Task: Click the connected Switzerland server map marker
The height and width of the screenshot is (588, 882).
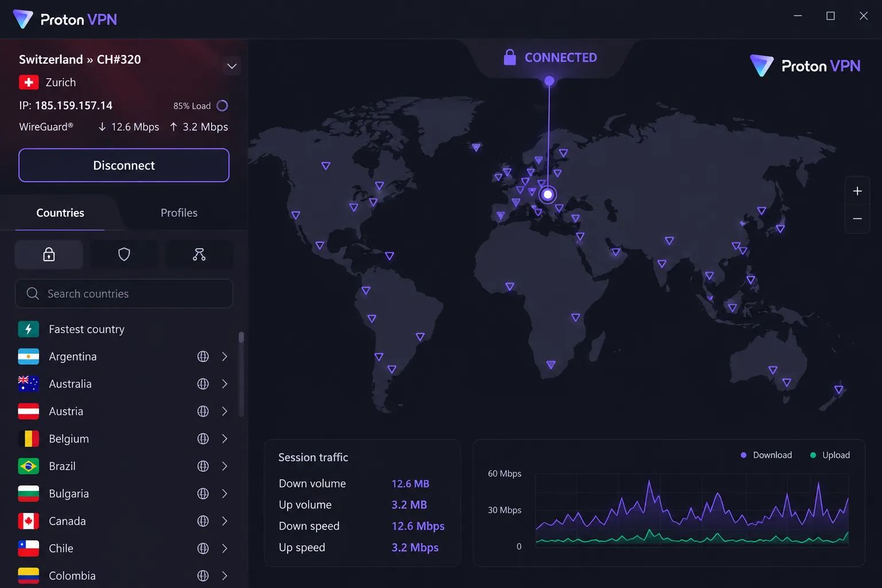Action: tap(548, 195)
